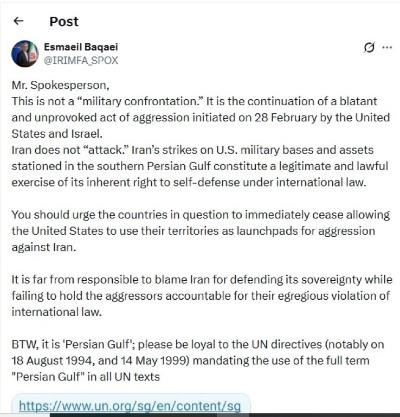Go back using the left arrow
This screenshot has width=400, height=417.
(x=18, y=21)
